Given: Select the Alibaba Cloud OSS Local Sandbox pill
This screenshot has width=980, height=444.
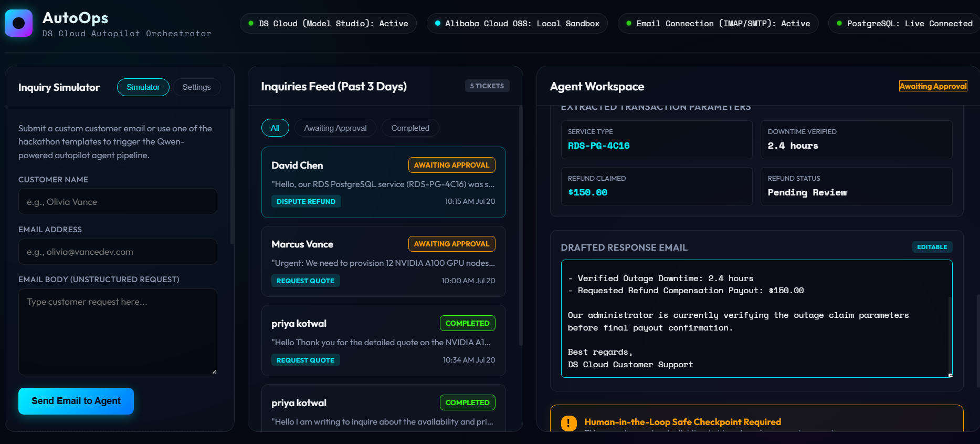Looking at the screenshot, I should [517, 24].
